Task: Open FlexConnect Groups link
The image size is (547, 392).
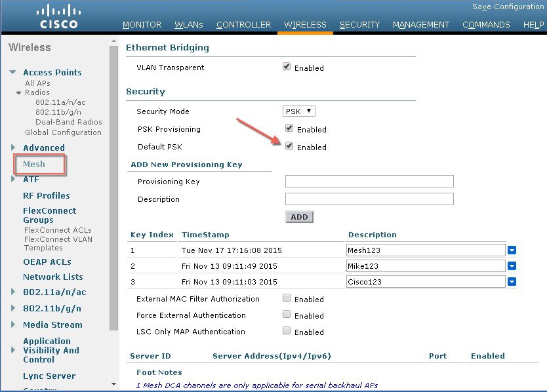Action: [x=50, y=215]
